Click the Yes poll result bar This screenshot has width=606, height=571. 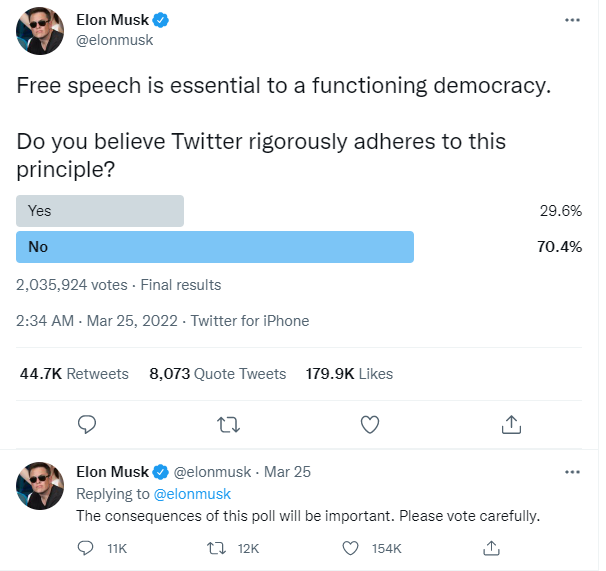[x=100, y=211]
